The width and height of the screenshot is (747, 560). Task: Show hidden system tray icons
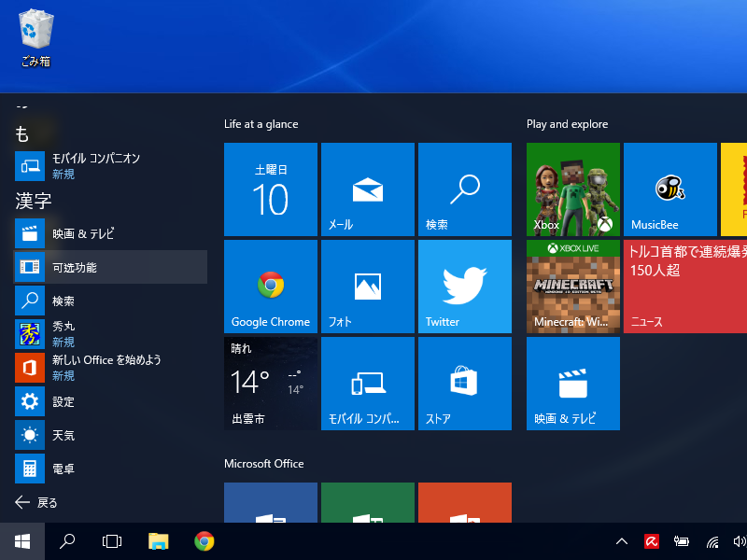[x=622, y=541]
